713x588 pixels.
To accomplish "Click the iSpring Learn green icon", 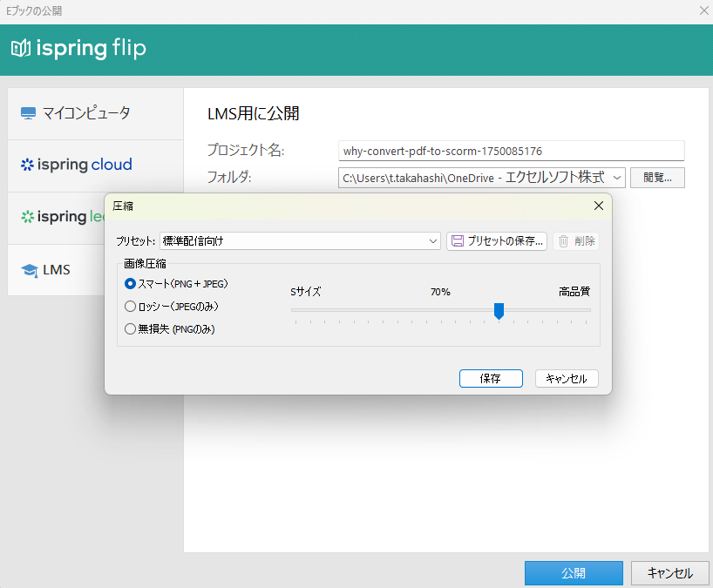I will click(x=27, y=217).
